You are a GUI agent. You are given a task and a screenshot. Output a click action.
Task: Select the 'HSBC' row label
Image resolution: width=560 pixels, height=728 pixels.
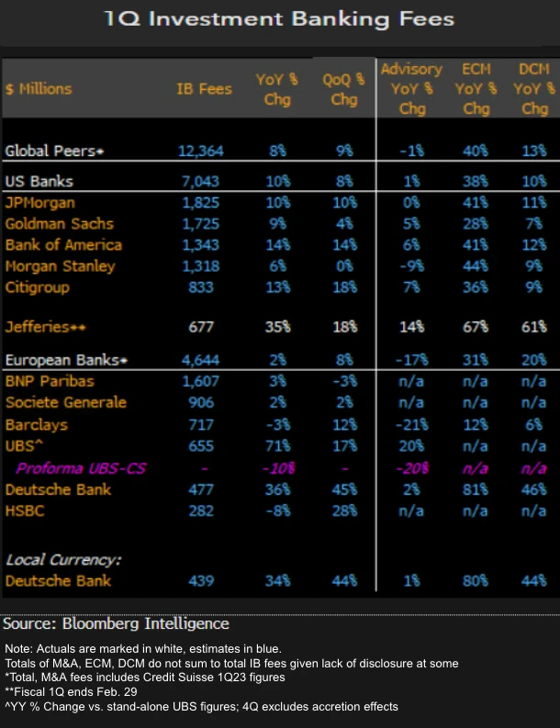(x=25, y=511)
